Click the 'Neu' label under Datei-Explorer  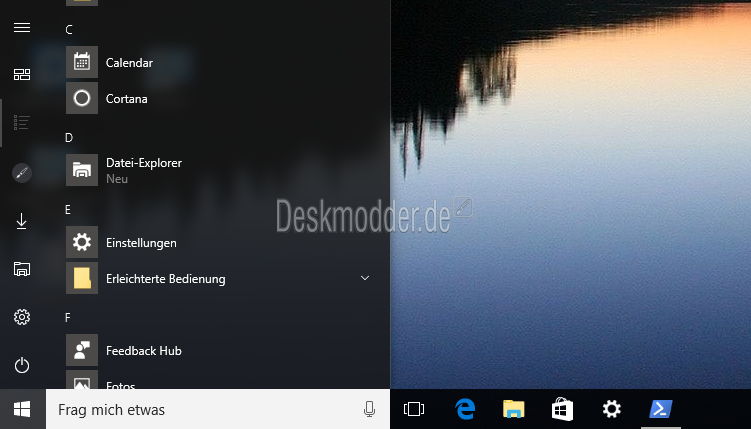117,179
